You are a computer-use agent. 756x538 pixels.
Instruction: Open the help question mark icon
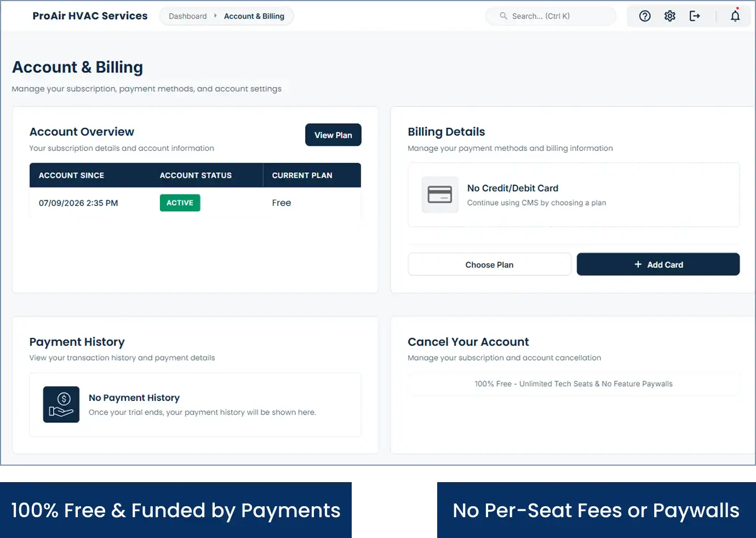coord(645,16)
